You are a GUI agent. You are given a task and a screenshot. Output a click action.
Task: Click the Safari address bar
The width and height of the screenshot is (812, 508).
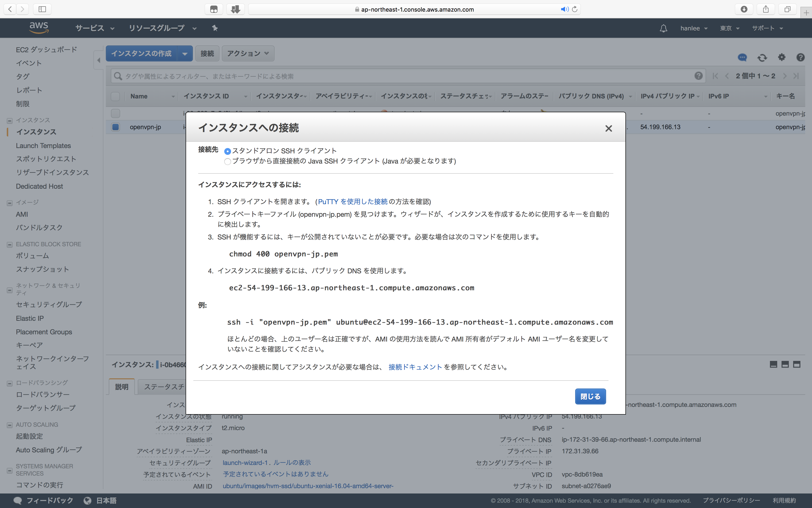tap(414, 9)
